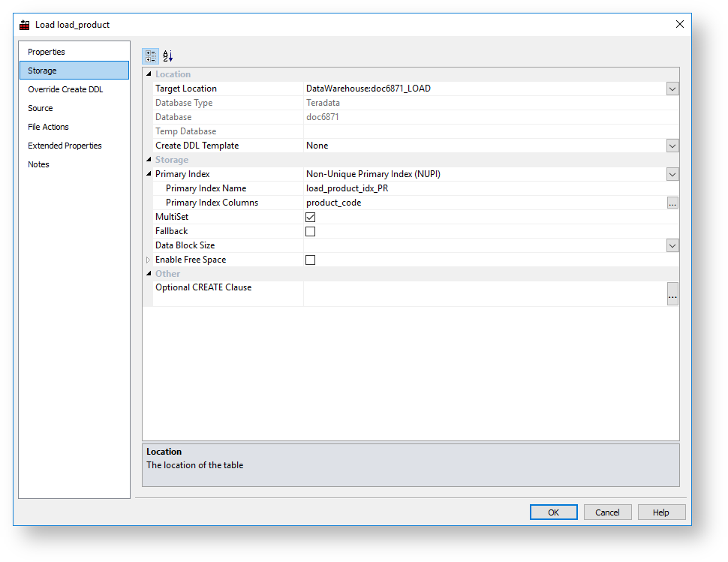This screenshot has height=562, width=728.
Task: Collapse the Storage category
Action: coord(149,159)
